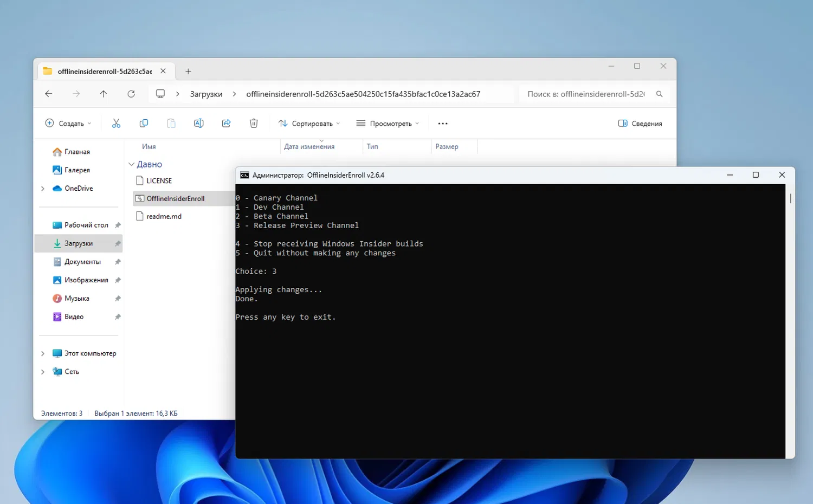Collapse the Давно file group

click(131, 164)
